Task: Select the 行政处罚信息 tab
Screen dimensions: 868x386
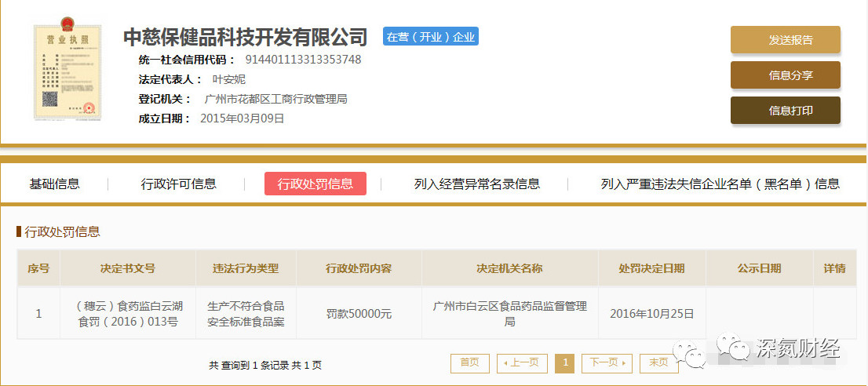Action: coord(315,184)
